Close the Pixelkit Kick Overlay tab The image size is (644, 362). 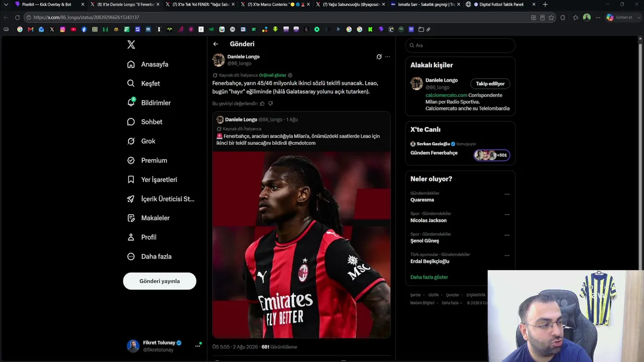83,5
